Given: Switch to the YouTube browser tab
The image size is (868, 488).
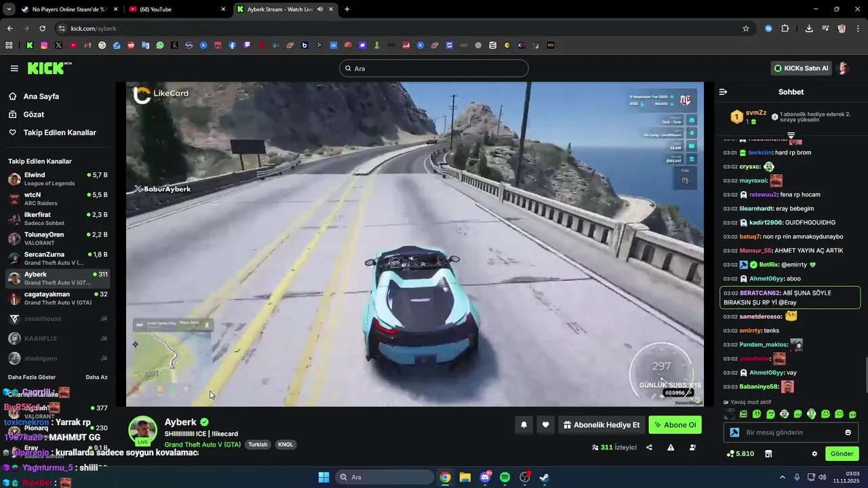Looking at the screenshot, I should click(x=176, y=9).
